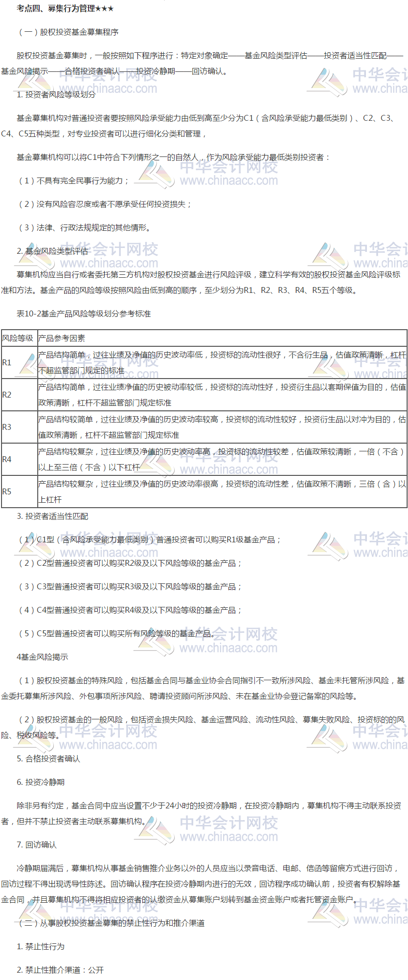Click the table header cell '产品参考因素'
The width and height of the screenshot is (408, 980).
tap(222, 338)
